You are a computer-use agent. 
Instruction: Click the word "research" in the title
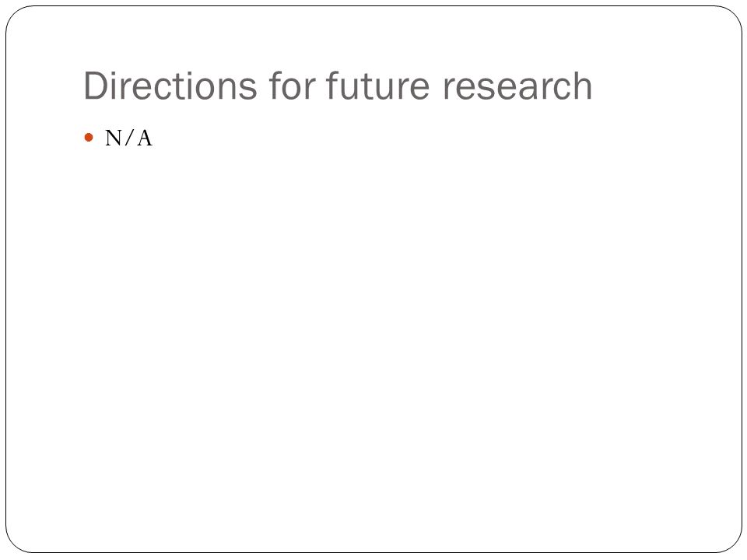click(517, 86)
